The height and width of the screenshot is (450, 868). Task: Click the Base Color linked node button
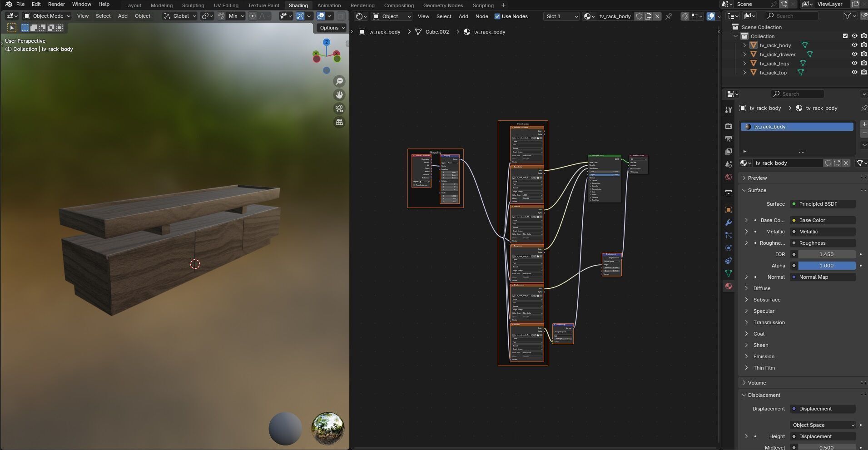click(823, 220)
